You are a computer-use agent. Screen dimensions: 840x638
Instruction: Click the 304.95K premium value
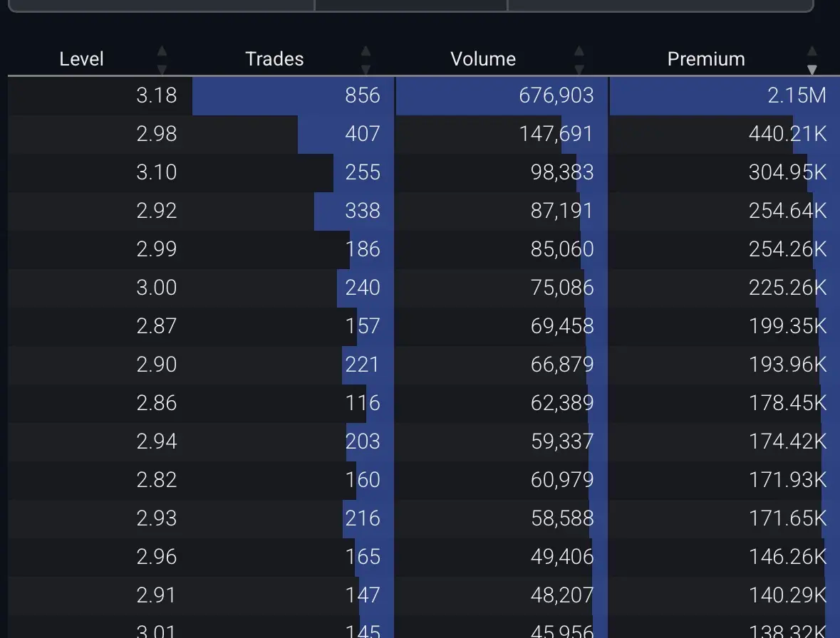(787, 172)
